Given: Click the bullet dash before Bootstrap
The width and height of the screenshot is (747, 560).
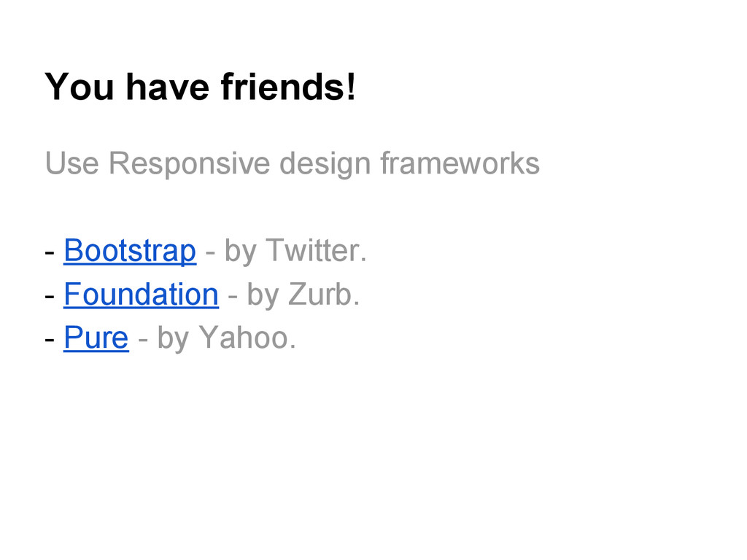Looking at the screenshot, I should [50, 252].
